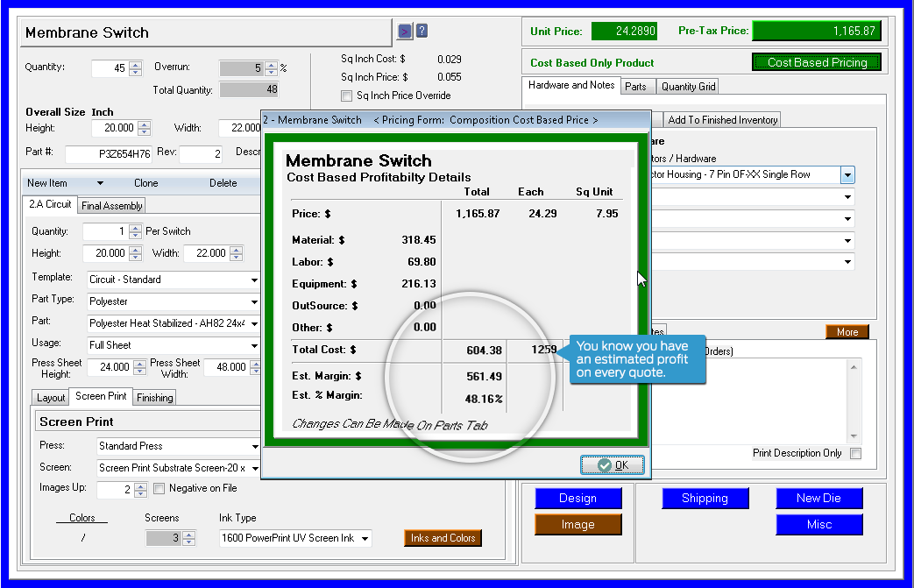Check the Negative on File option
The height and width of the screenshot is (588, 914).
159,489
